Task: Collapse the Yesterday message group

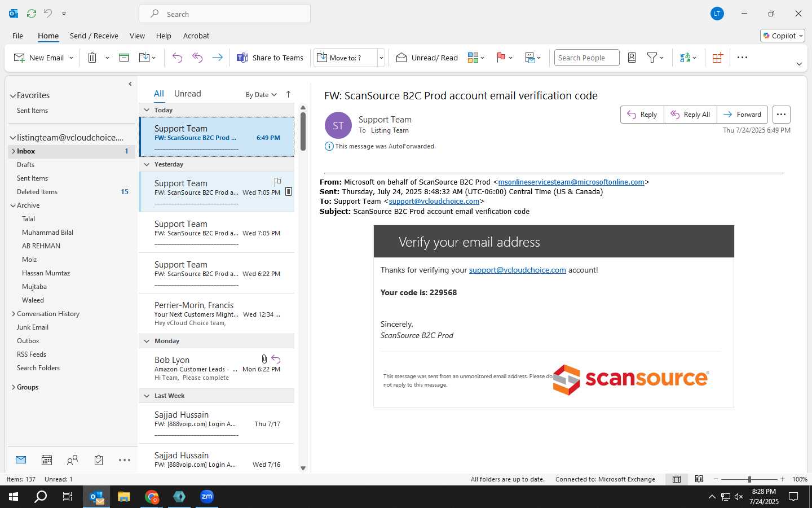Action: click(x=147, y=164)
